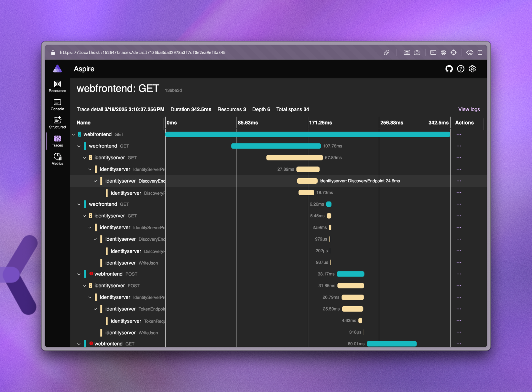Click the 67.89ms identityserver span bar

pyautogui.click(x=294, y=158)
